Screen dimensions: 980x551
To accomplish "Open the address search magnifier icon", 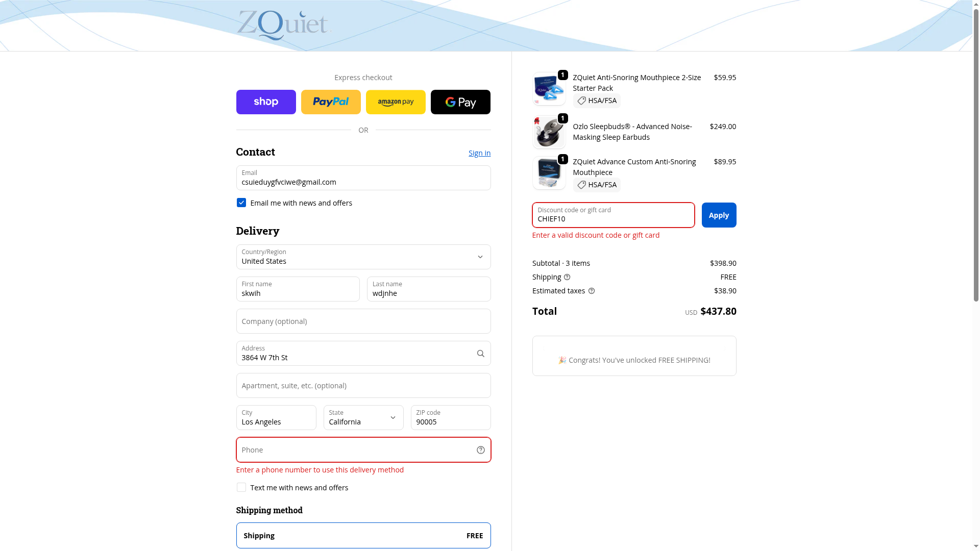I will tap(480, 354).
